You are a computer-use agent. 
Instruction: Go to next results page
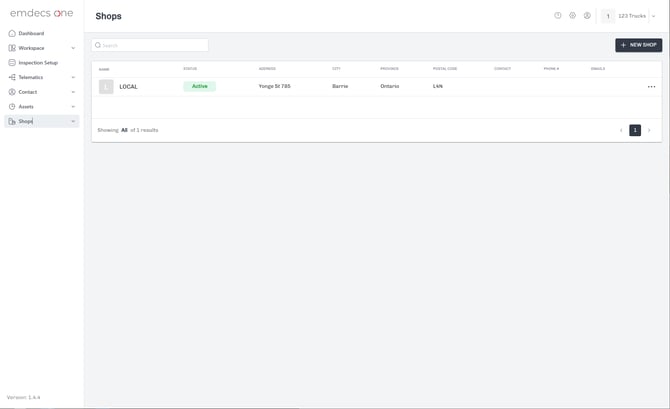pos(649,130)
